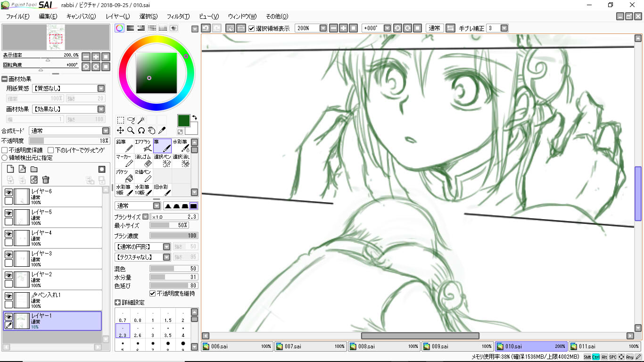The width and height of the screenshot is (644, 362).
Task: Show the color wheel panel
Action: pyautogui.click(x=120, y=28)
